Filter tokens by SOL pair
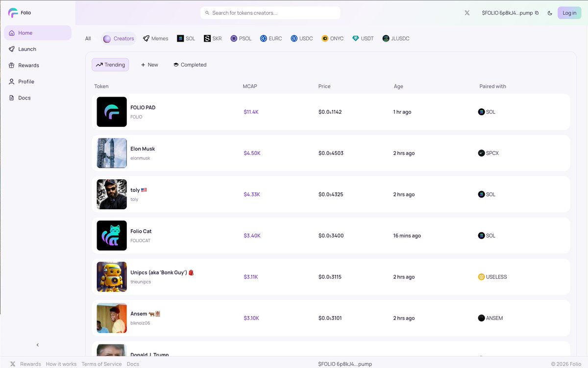 186,38
